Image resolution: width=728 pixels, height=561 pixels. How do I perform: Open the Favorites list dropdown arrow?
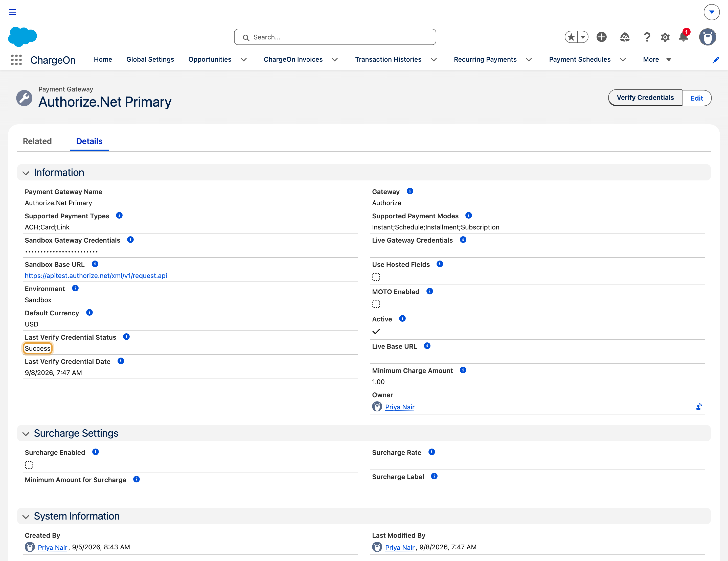click(583, 37)
